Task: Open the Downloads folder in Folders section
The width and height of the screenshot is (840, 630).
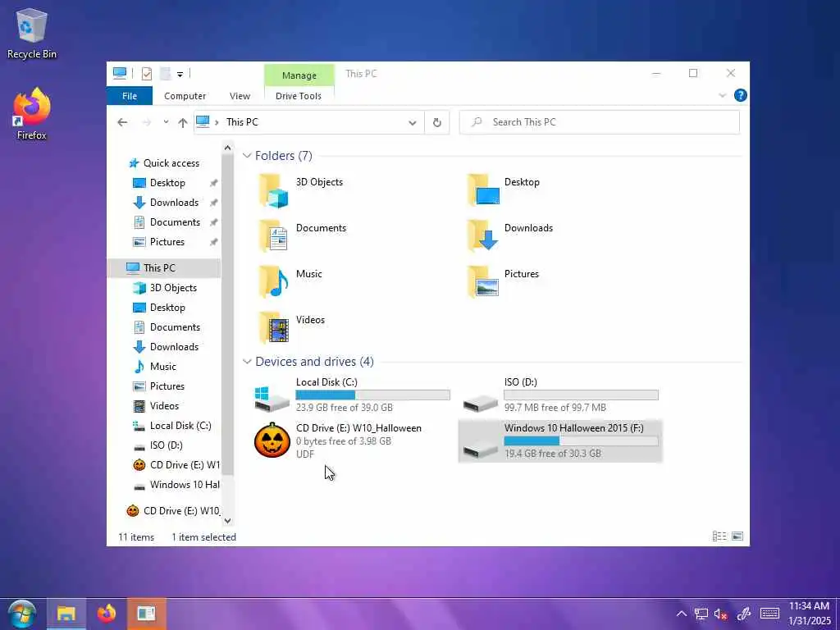Action: (x=510, y=235)
